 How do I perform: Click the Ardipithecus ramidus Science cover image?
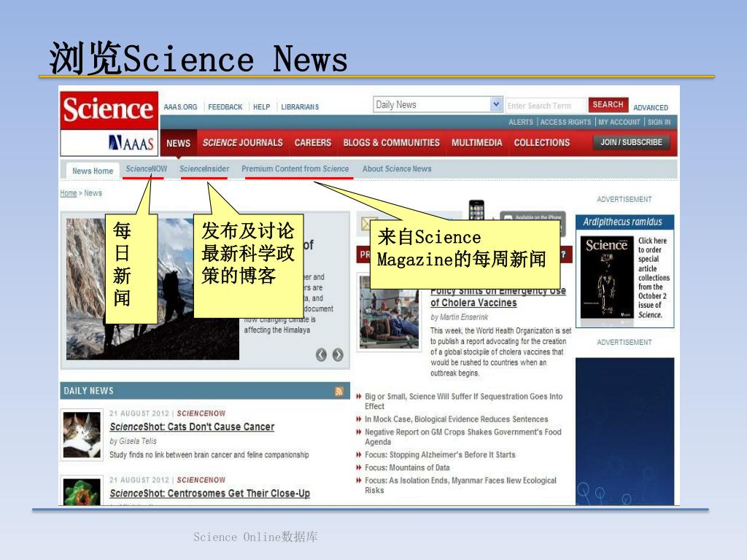tap(606, 278)
